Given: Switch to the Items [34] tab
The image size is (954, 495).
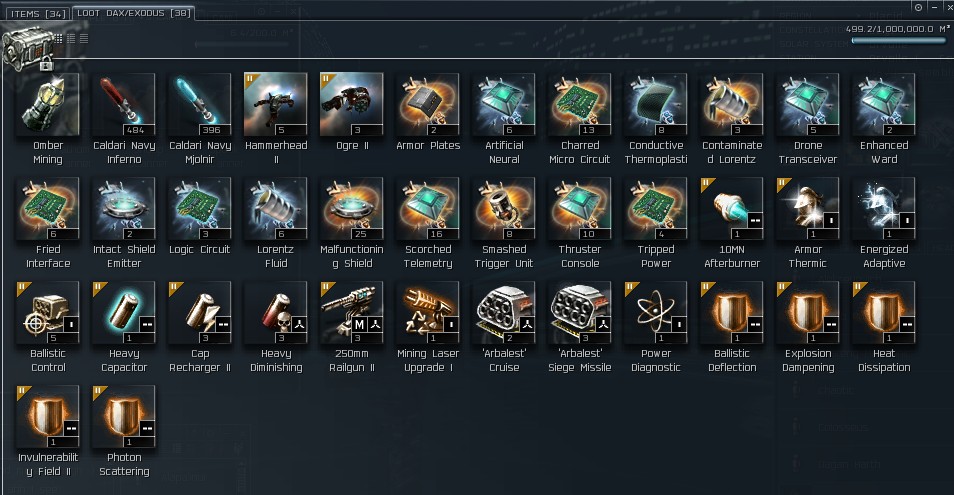Looking at the screenshot, I should 38,13.
